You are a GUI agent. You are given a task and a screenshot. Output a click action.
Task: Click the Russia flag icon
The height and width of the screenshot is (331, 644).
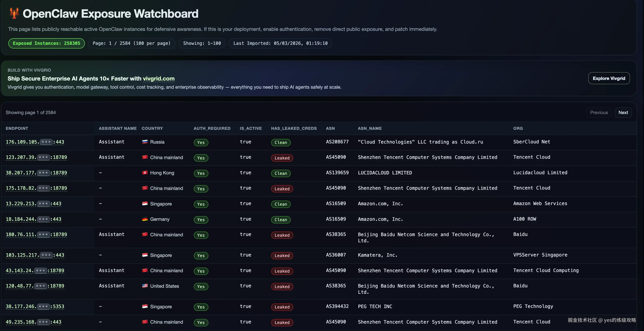145,142
